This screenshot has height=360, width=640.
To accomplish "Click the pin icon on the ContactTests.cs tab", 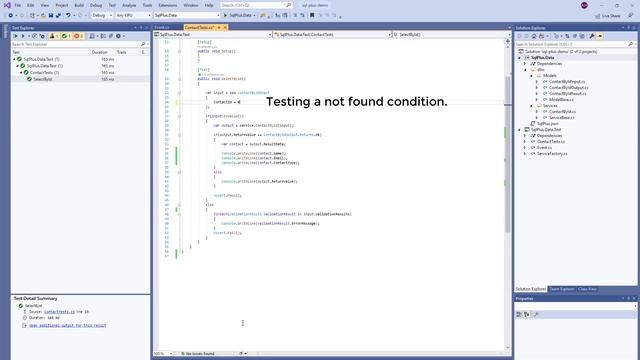I will coord(219,27).
